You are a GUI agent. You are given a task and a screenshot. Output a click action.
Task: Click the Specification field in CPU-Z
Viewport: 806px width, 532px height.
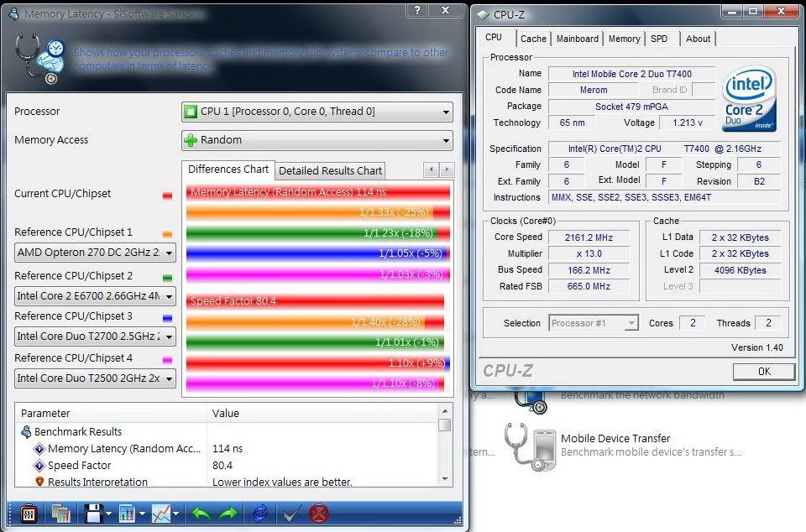coord(664,149)
